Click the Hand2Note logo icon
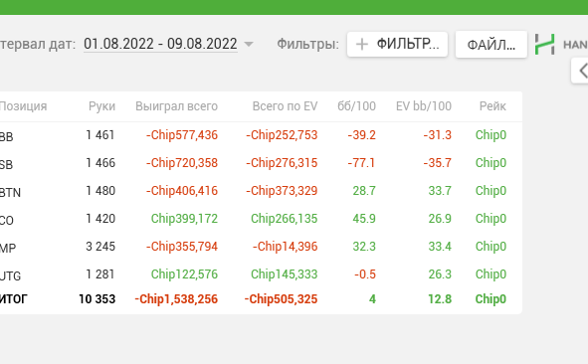This screenshot has width=588, height=364. pos(544,44)
